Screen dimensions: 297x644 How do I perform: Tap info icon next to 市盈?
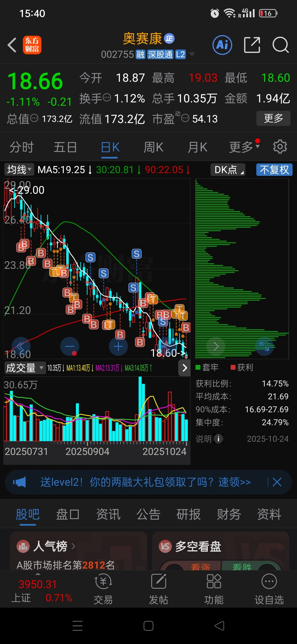185,118
